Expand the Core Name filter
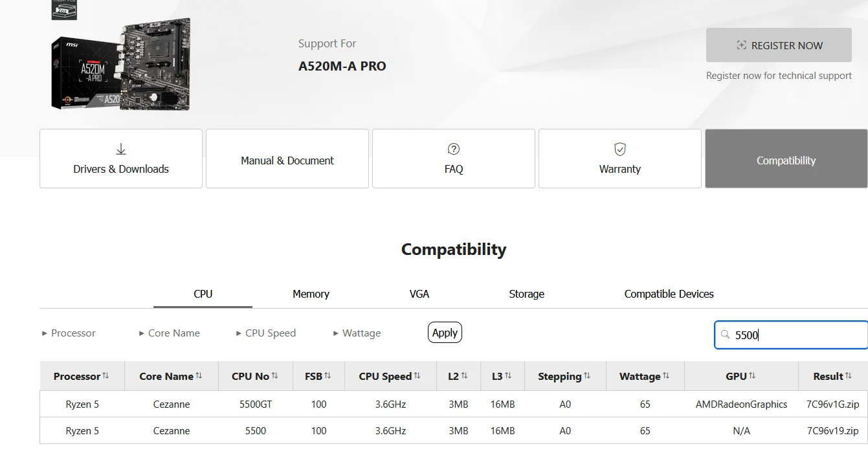This screenshot has width=868, height=453. [x=169, y=333]
